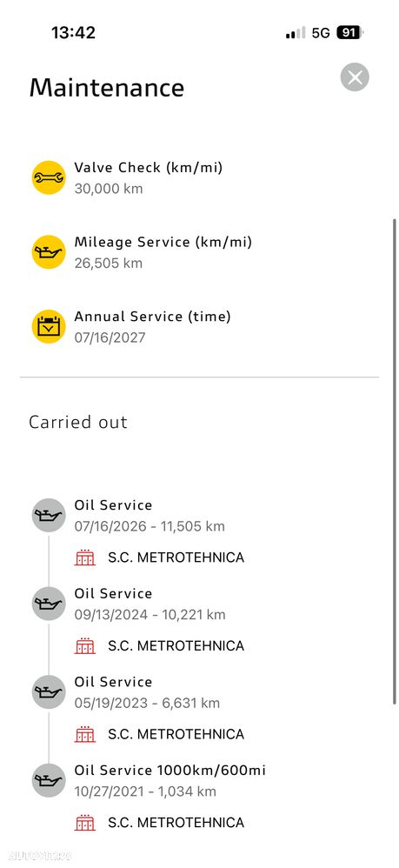
Task: Tap the red dealer building icon under 10,221 km
Action: [84, 646]
